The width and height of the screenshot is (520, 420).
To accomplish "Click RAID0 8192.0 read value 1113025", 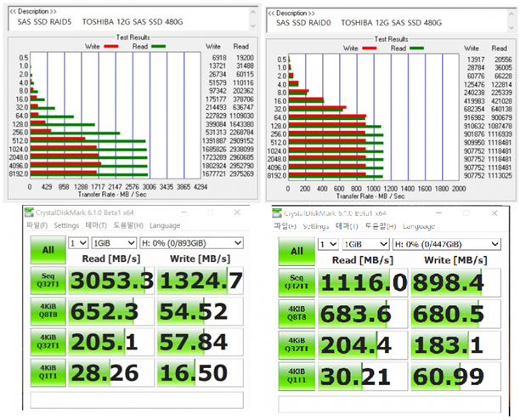I will pyautogui.click(x=500, y=175).
